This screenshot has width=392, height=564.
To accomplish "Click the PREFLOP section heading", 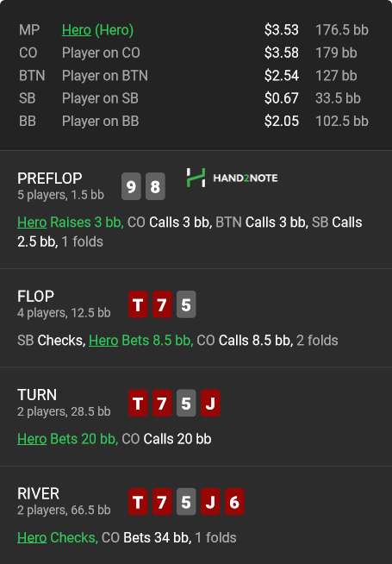I will pyautogui.click(x=50, y=178).
